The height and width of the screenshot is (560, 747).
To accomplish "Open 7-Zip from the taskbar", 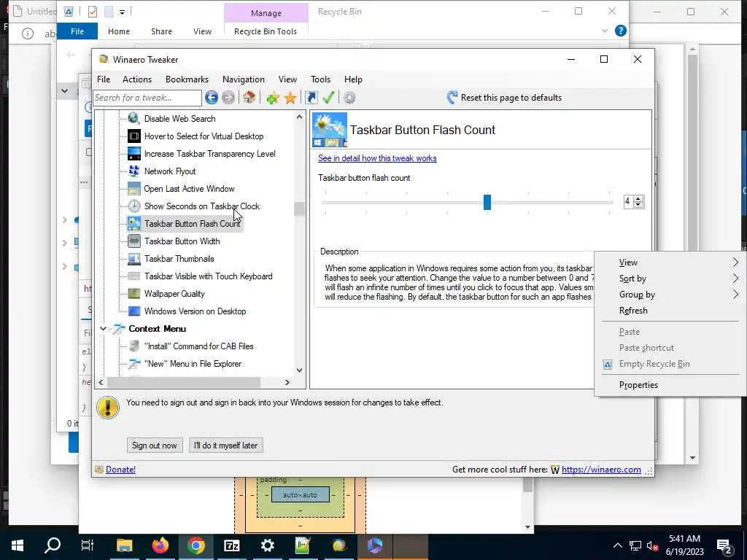I will tap(231, 545).
